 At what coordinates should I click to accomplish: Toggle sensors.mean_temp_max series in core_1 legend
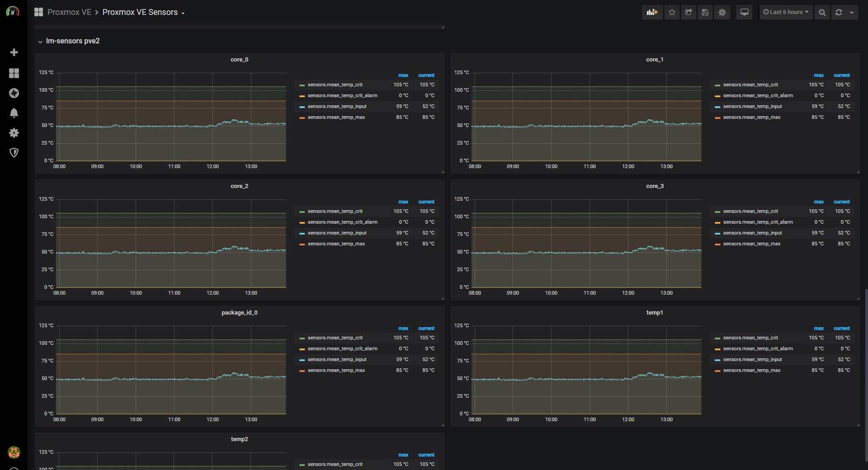(752, 117)
